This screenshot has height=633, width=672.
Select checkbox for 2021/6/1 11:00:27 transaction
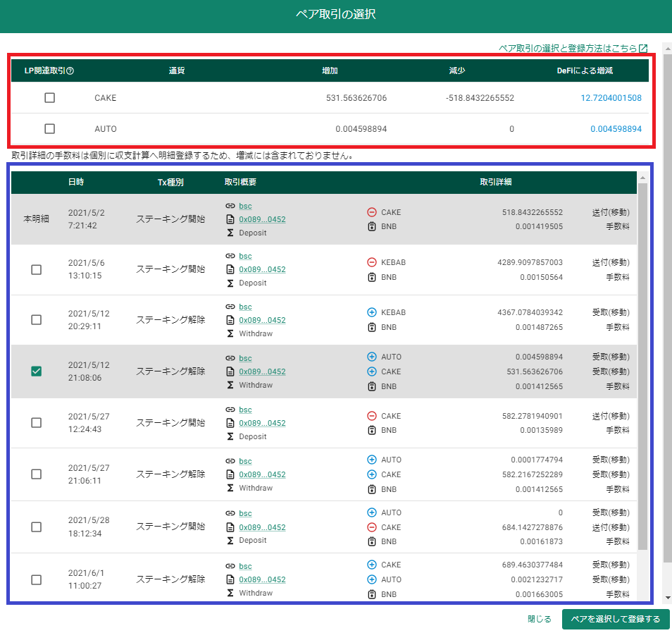37,580
